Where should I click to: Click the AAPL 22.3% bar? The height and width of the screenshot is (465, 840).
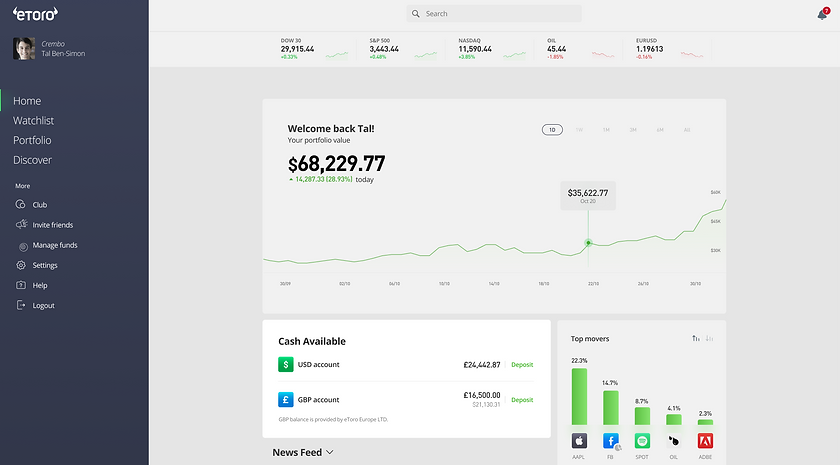point(579,396)
